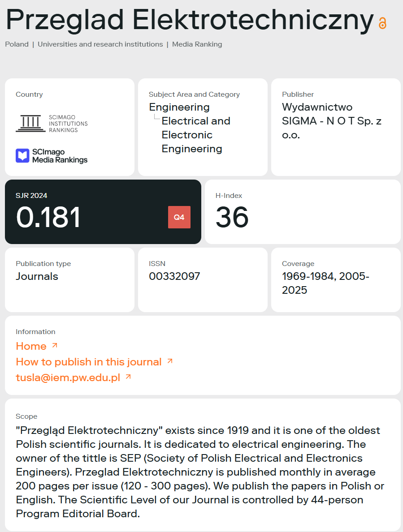The image size is (403, 532).
Task: Click the Przeglad Elektrotechniczny page title
Action: 189,20
